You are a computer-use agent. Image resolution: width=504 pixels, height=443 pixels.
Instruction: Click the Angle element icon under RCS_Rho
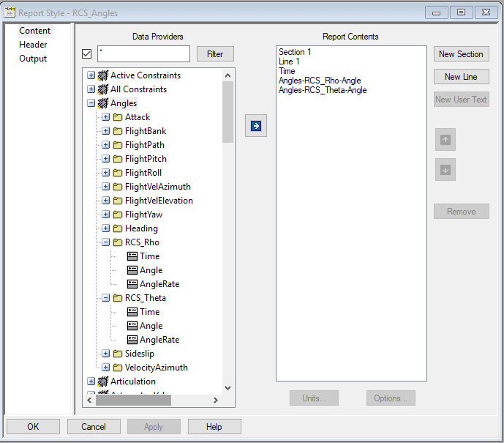point(132,270)
